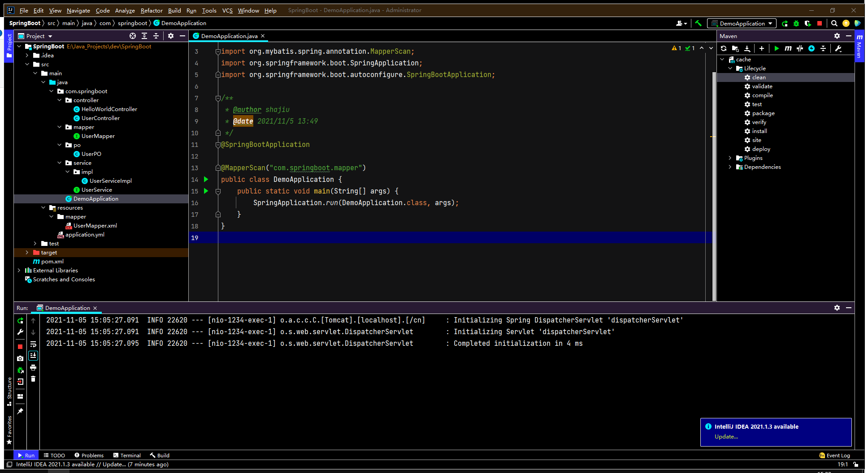Collapse Maven Lifecycle node
Viewport: 868px width, 473px height.
tap(730, 69)
